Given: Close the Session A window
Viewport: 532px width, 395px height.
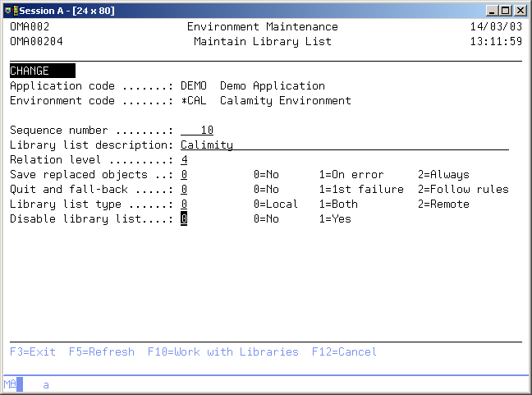Looking at the screenshot, I should pos(521,10).
